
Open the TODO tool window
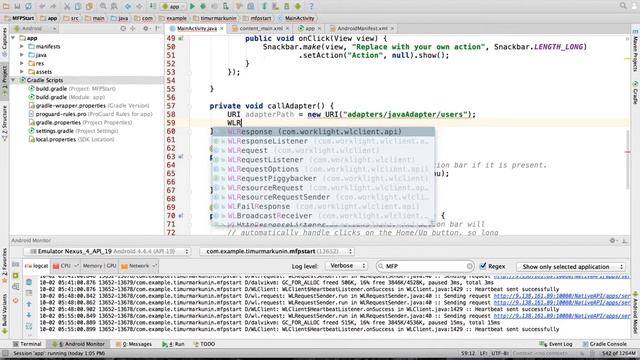tap(204, 344)
